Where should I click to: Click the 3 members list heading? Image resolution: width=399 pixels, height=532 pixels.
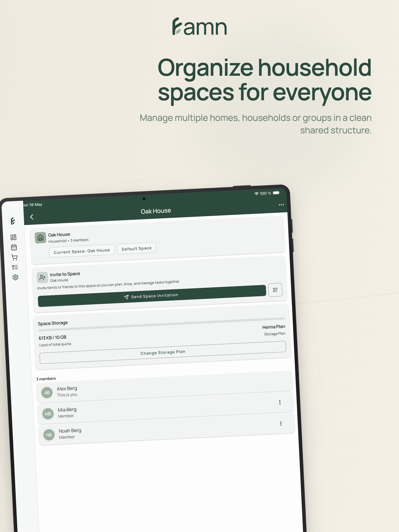click(x=46, y=379)
